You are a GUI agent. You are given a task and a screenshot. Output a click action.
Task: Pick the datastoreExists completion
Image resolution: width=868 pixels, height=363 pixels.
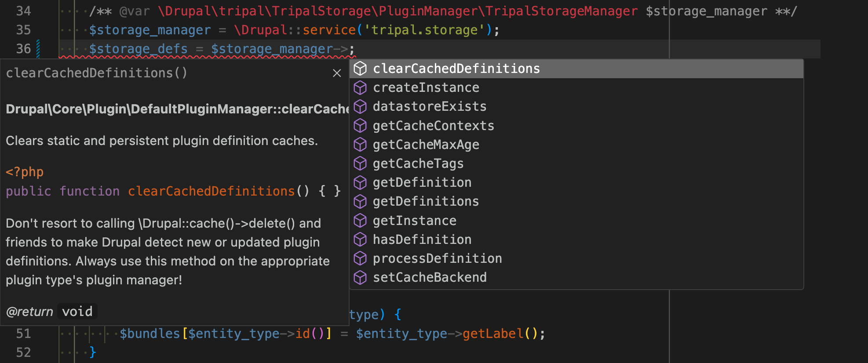(x=576, y=107)
